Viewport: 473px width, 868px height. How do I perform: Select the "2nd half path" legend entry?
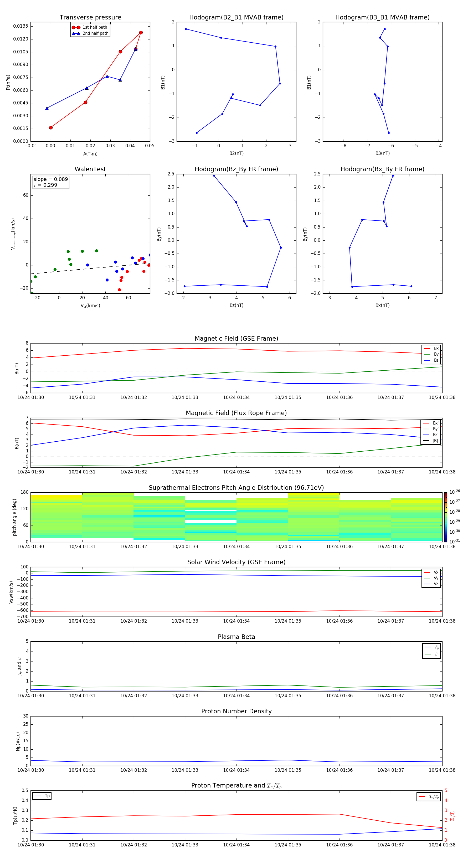tap(90, 33)
